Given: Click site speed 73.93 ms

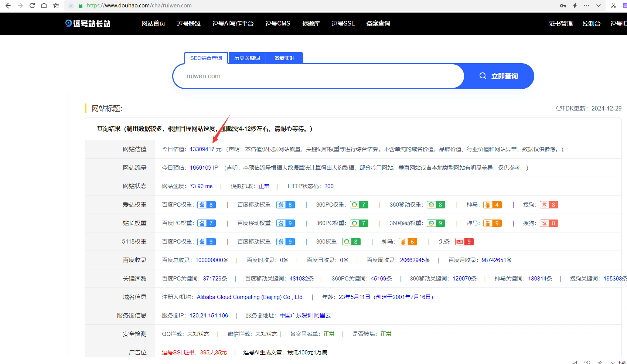Looking at the screenshot, I should point(201,186).
